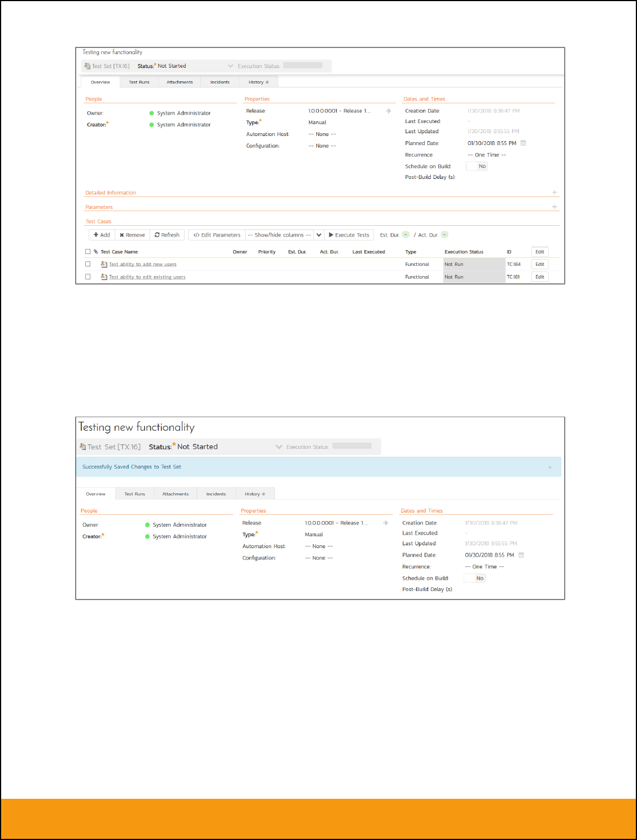This screenshot has height=840, width=637.
Task: Click the Remove button in Test Cases toolbar
Action: 132,235
